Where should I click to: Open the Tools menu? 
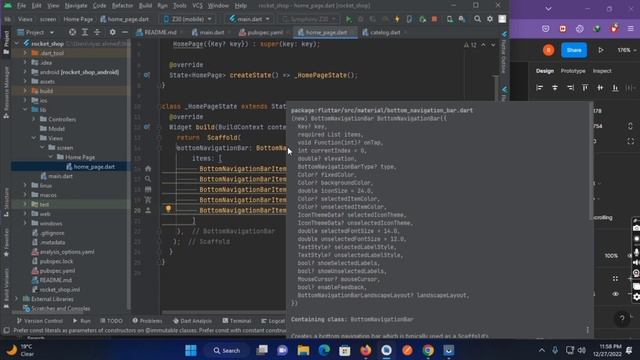point(180,6)
